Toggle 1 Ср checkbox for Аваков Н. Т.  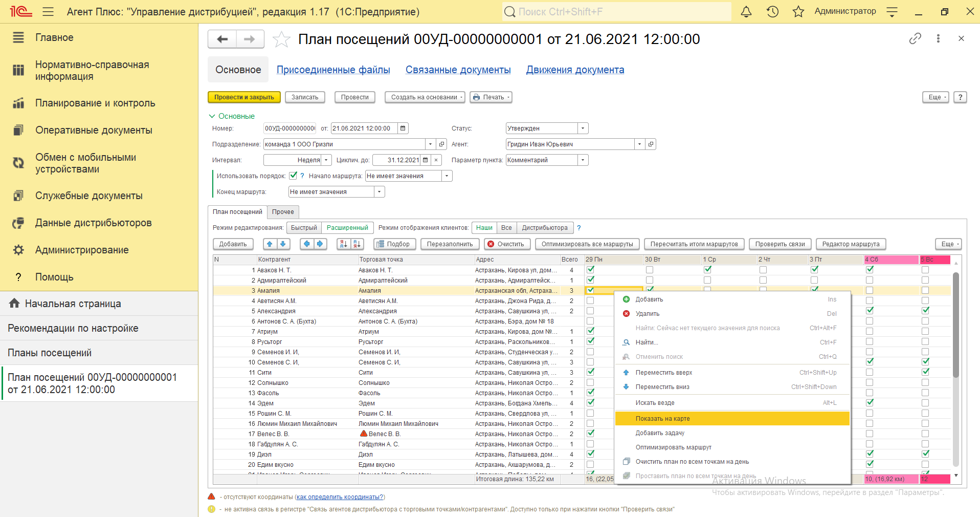pyautogui.click(x=707, y=270)
